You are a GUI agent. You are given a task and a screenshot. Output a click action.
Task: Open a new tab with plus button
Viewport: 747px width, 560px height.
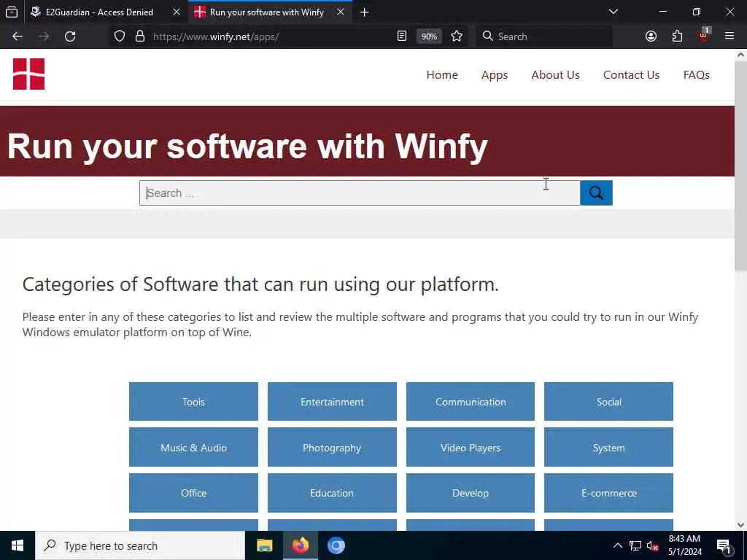pyautogui.click(x=365, y=12)
